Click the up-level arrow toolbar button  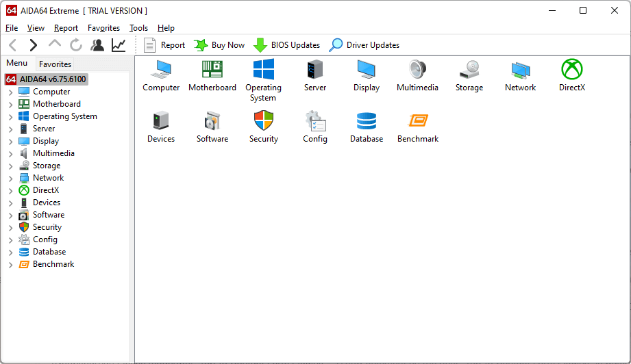(55, 44)
